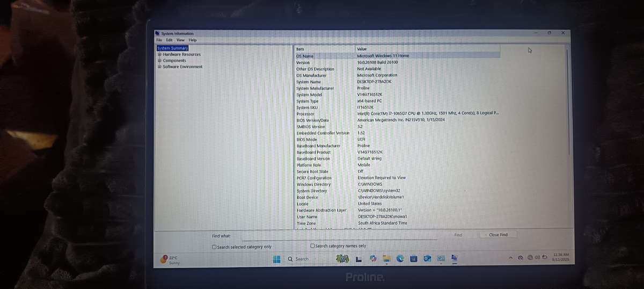
Task: Select the Locale row
Action: (397, 204)
